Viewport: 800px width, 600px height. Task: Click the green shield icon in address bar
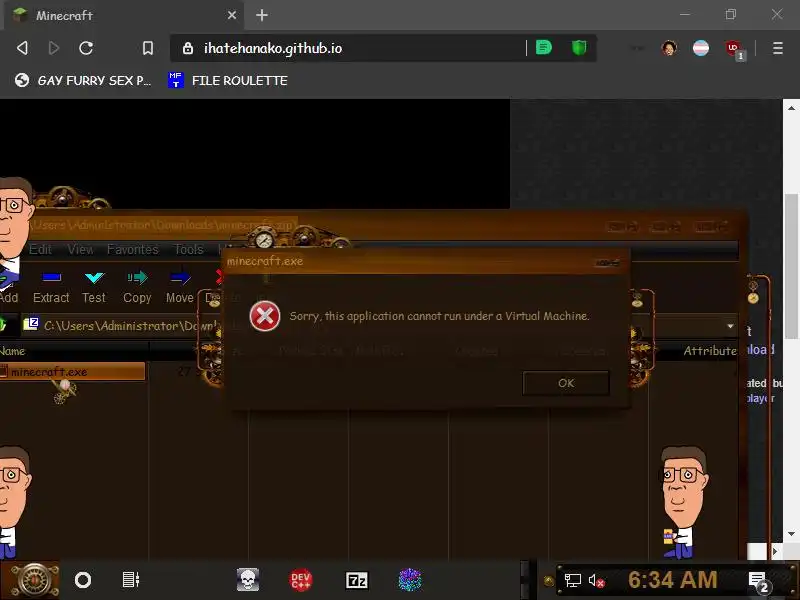(x=579, y=48)
